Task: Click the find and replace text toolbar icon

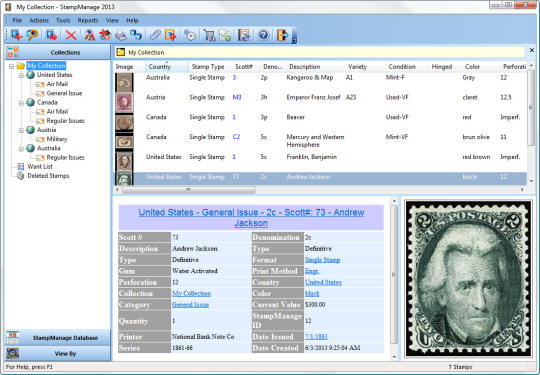Action: pyautogui.click(x=89, y=35)
